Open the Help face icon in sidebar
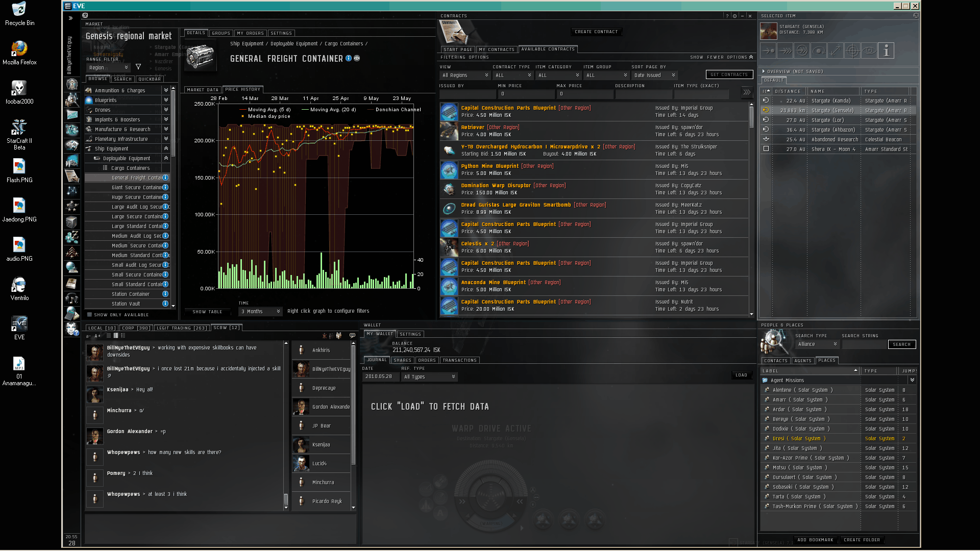The image size is (980, 551). tap(72, 329)
